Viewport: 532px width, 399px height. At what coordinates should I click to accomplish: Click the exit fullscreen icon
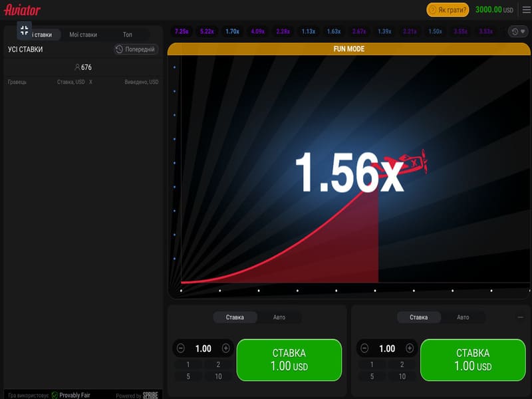click(x=25, y=30)
